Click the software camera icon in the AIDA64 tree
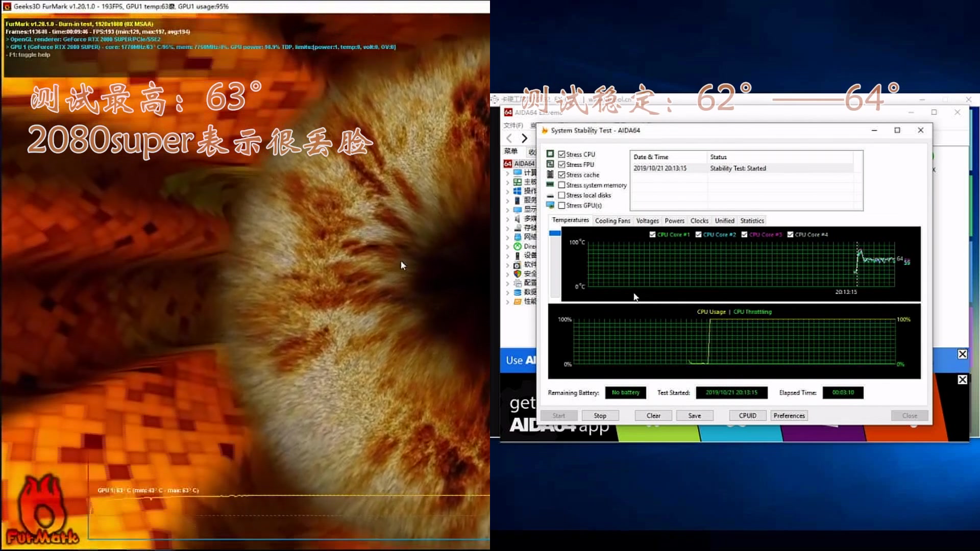 518,264
